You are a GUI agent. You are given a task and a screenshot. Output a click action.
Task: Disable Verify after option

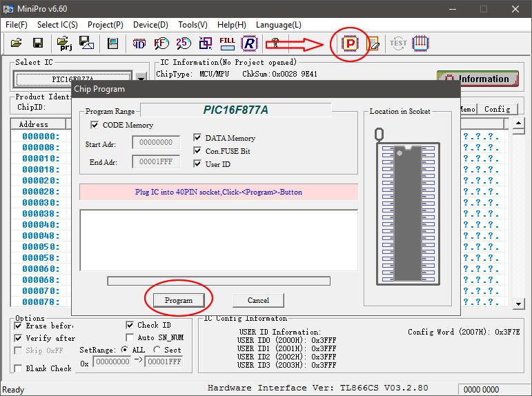(x=19, y=338)
